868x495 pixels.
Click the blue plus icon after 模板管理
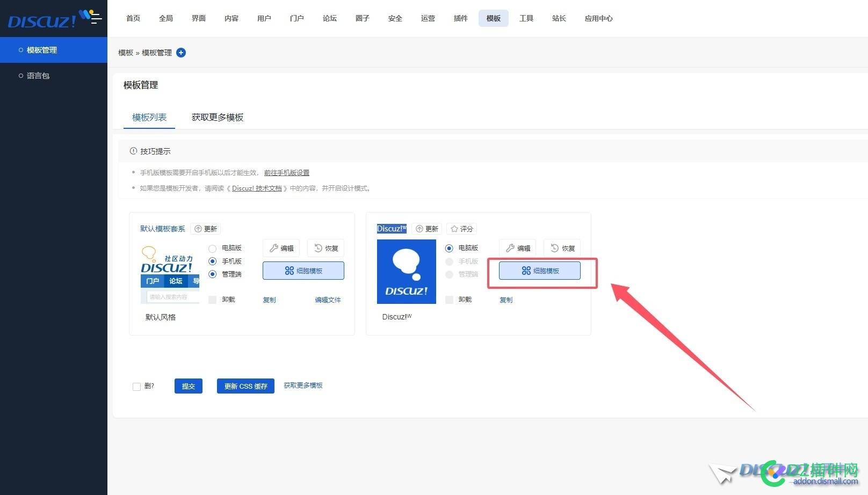[x=181, y=53]
